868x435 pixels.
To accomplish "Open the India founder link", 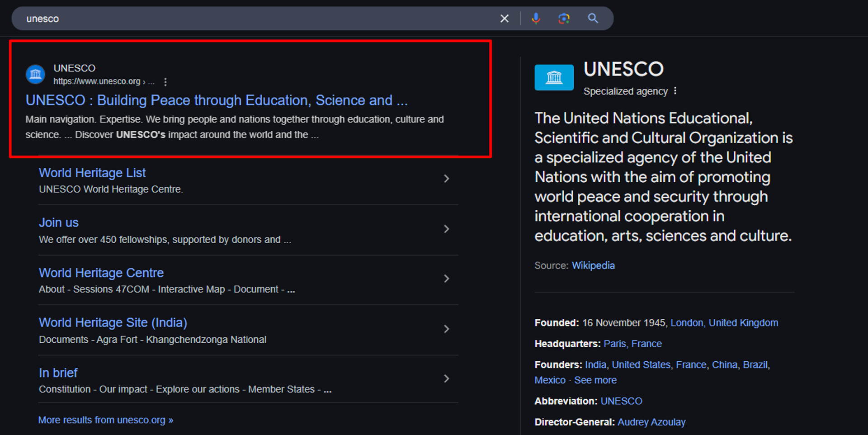I will coord(595,364).
